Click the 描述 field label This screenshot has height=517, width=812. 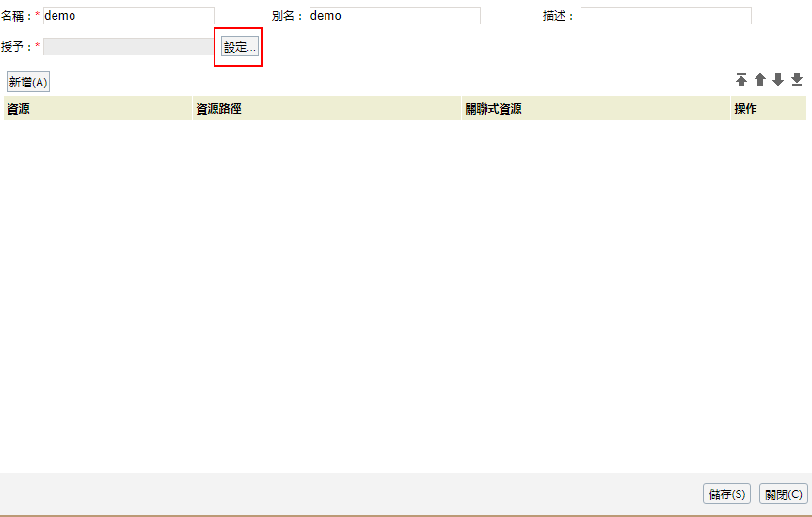pyautogui.click(x=555, y=16)
